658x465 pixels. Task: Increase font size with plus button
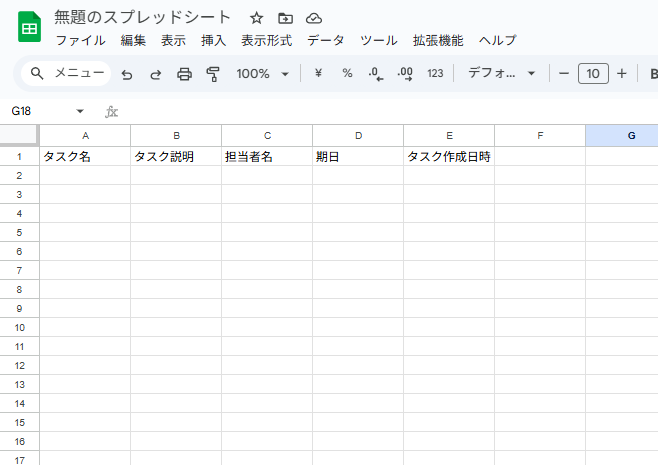coord(621,73)
